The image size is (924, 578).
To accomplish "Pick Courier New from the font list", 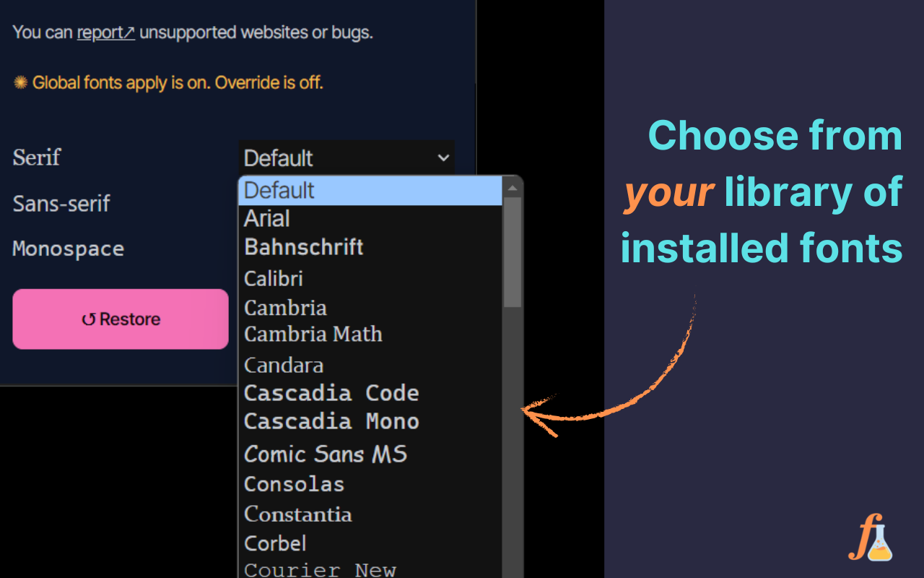I will [x=370, y=569].
